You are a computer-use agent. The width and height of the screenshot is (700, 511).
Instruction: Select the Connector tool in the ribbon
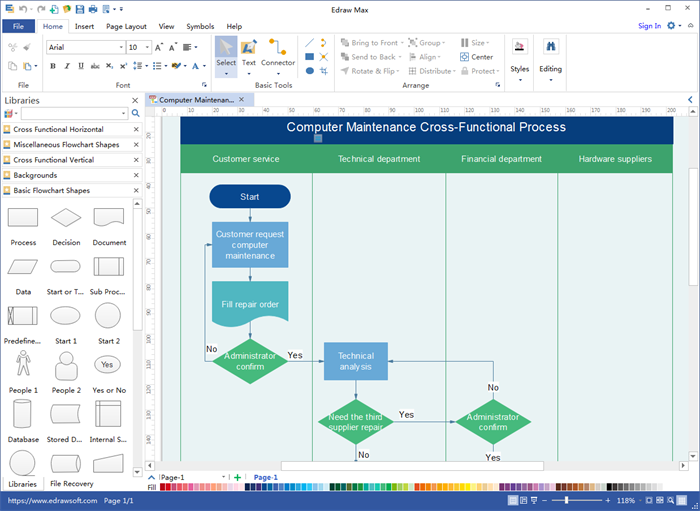tap(278, 52)
